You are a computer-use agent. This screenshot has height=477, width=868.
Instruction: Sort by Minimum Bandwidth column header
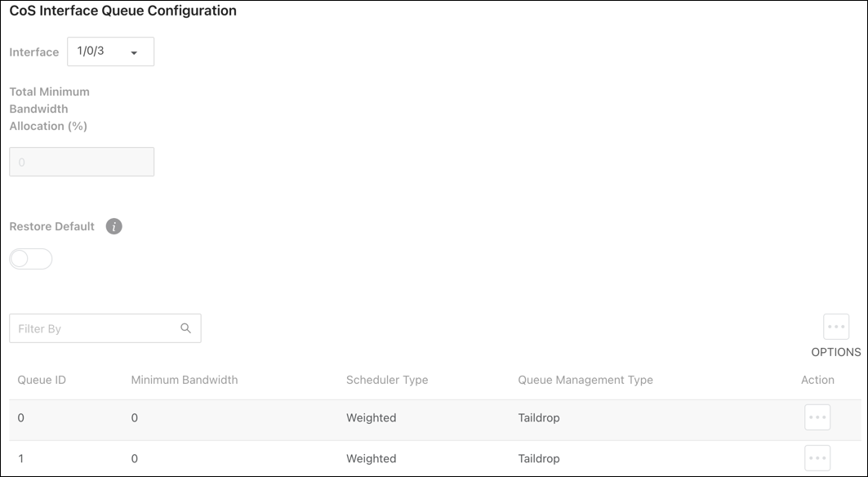click(185, 380)
